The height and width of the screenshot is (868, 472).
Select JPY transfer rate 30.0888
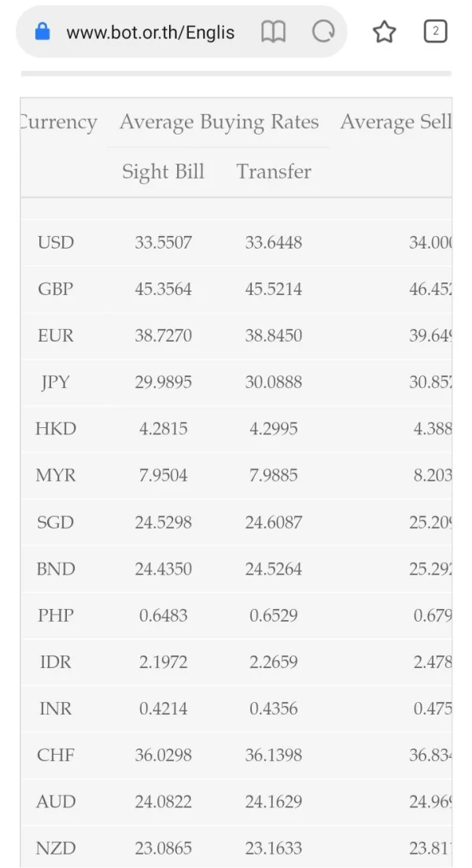click(273, 382)
